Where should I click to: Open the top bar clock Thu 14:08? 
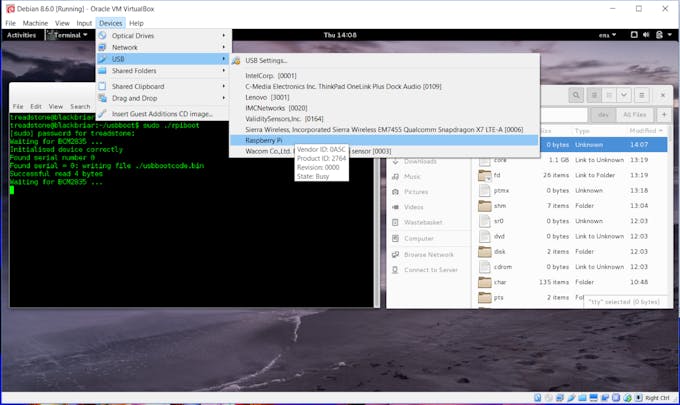(340, 35)
